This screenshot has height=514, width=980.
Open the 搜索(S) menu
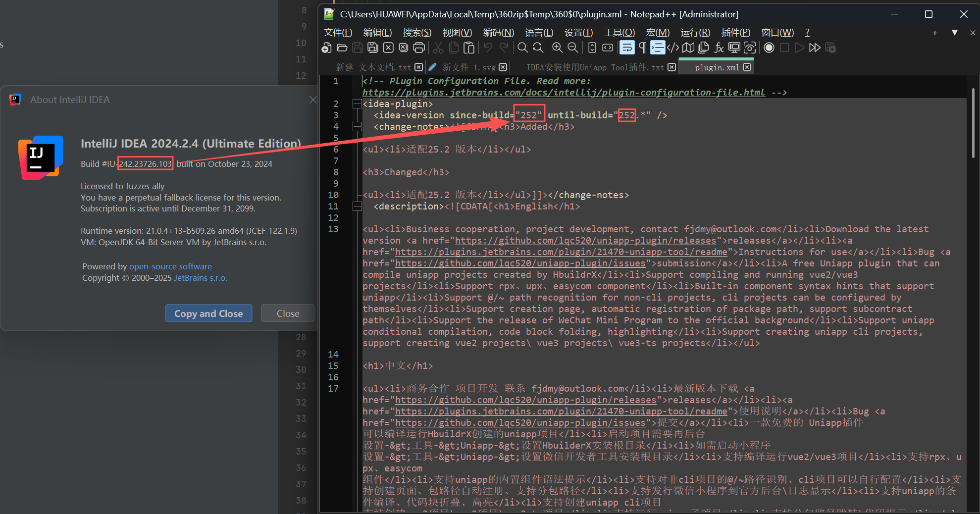click(x=417, y=33)
